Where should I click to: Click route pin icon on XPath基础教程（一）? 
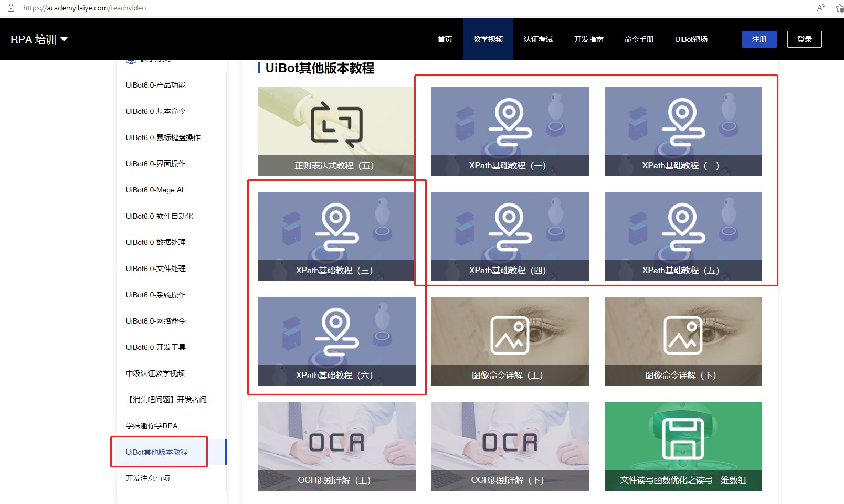click(510, 122)
